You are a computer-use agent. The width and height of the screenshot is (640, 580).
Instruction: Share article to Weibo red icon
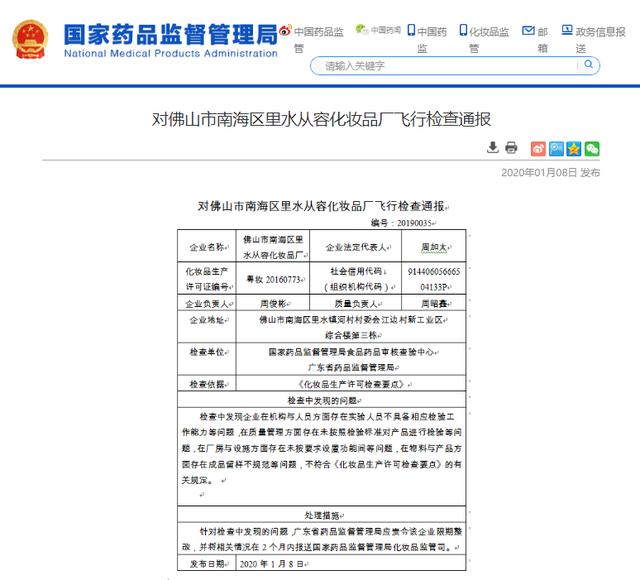[x=538, y=149]
